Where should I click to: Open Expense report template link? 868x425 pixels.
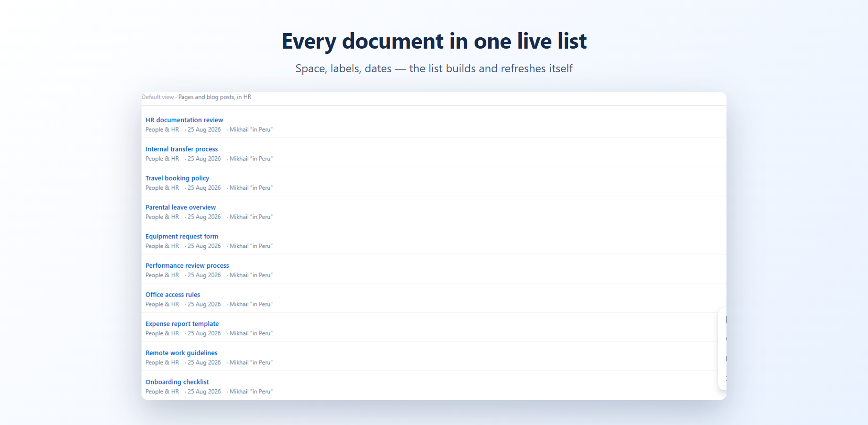182,324
